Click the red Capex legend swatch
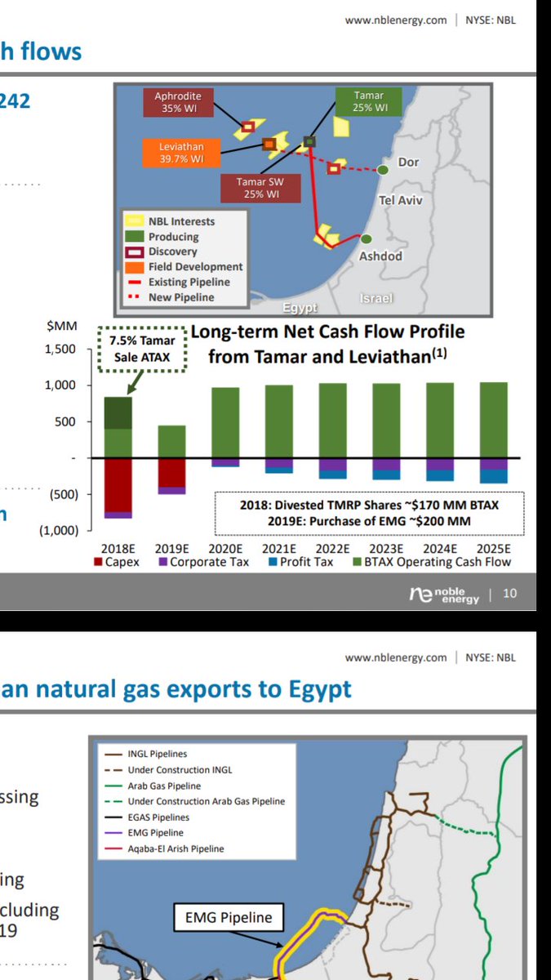 click(x=100, y=562)
